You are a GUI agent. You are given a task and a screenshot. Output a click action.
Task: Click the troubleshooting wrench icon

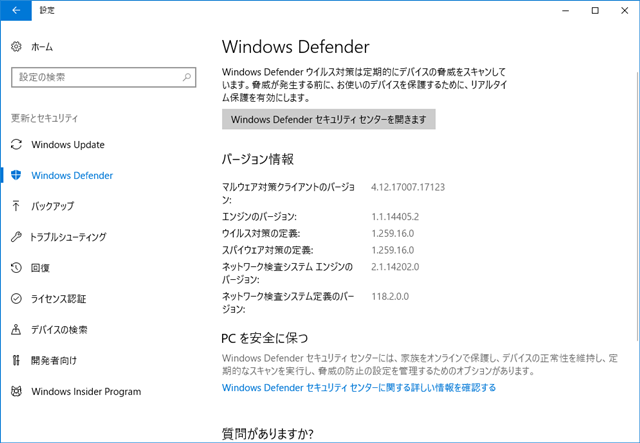[16, 237]
